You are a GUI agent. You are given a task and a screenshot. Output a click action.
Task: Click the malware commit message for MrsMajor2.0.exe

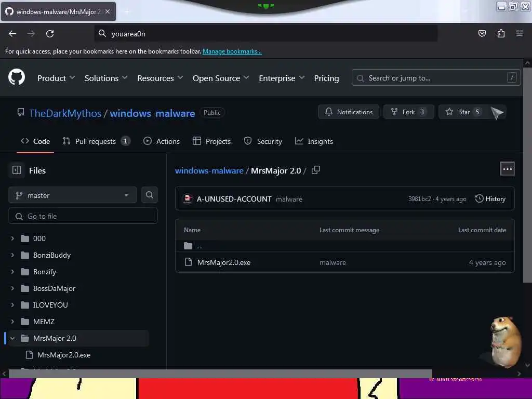point(332,262)
